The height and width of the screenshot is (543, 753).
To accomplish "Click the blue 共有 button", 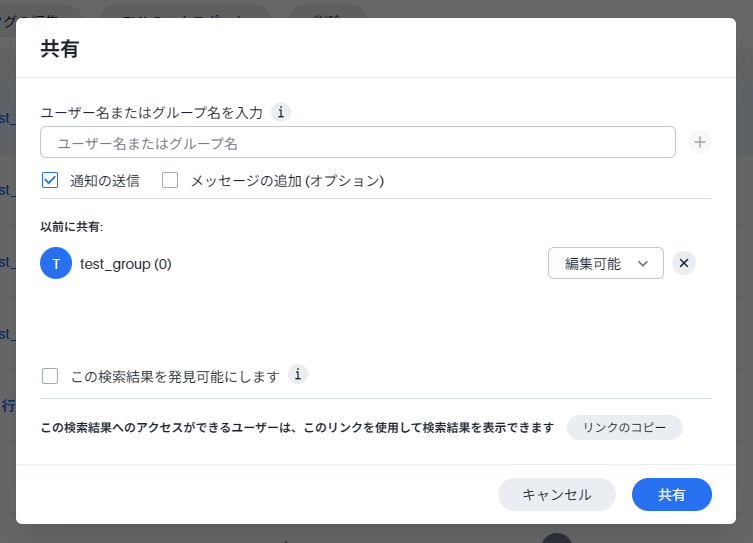I will [x=671, y=495].
